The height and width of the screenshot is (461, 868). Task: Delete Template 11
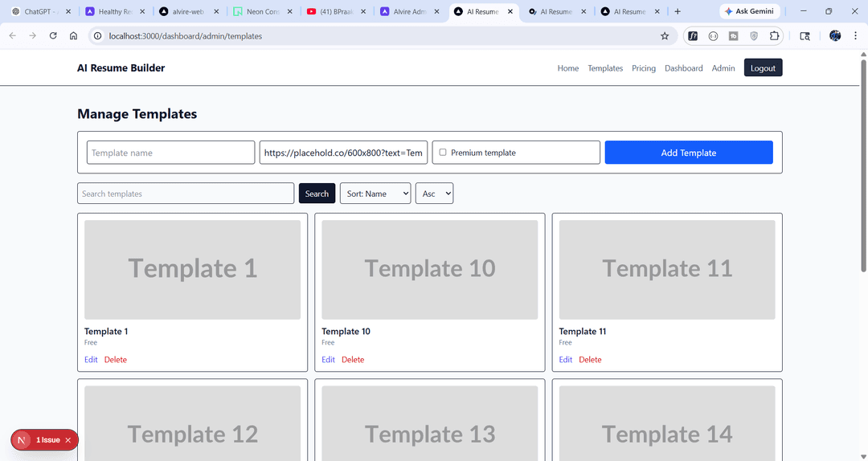click(x=590, y=360)
